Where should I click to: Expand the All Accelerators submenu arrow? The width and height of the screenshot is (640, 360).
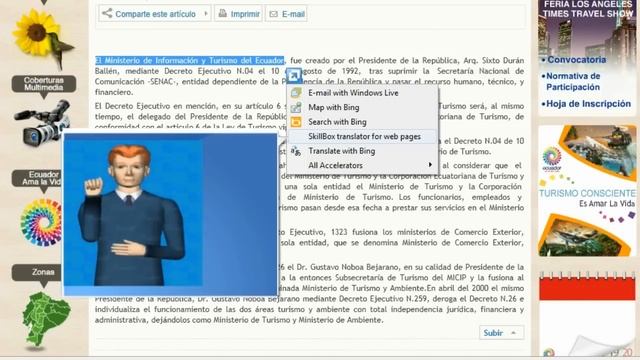point(430,165)
